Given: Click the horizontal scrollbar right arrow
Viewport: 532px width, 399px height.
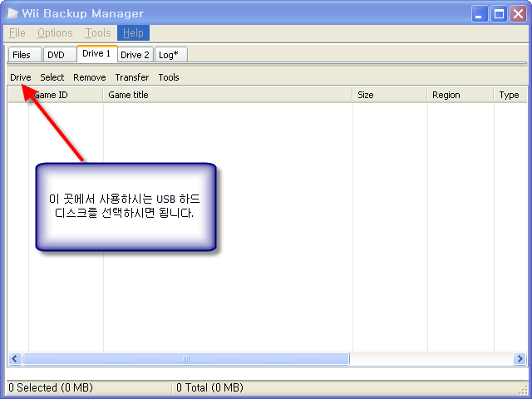Looking at the screenshot, I should (520, 358).
